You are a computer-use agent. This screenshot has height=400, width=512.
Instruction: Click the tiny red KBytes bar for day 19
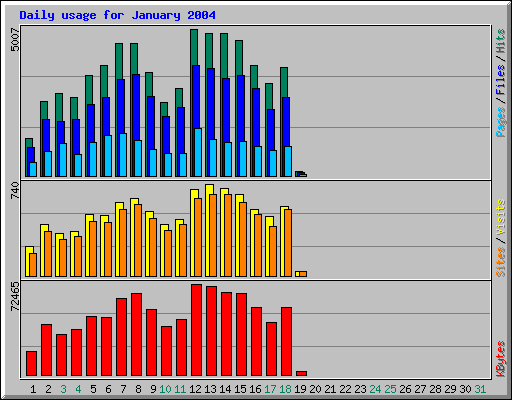pyautogui.click(x=301, y=373)
